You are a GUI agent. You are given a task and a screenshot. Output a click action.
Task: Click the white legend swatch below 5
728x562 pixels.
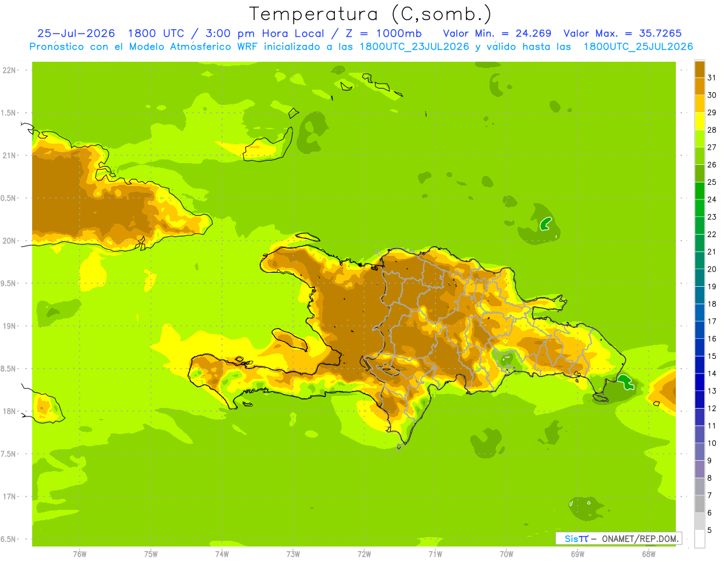tap(699, 539)
